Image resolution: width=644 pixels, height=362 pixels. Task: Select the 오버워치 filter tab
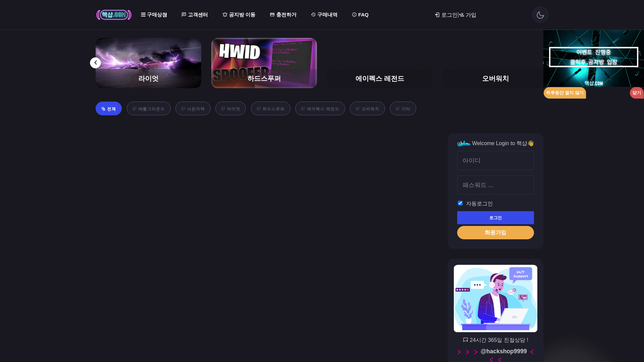[367, 108]
